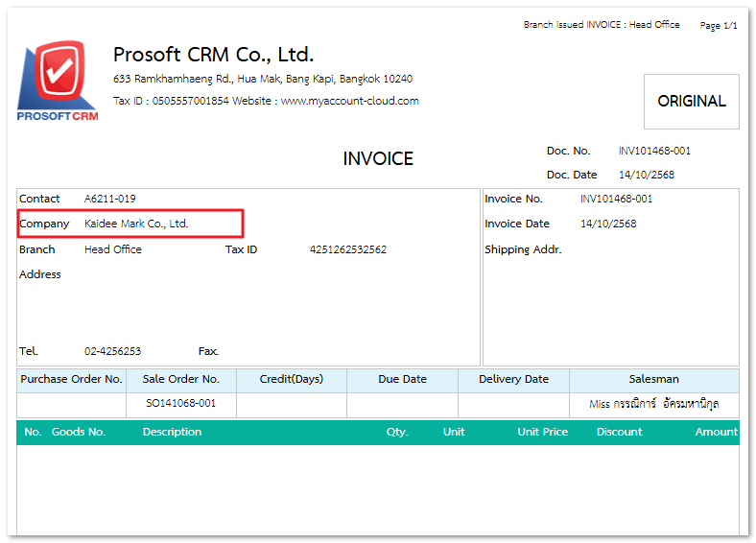The width and height of the screenshot is (756, 543).
Task: Click the Amount column header
Action: pyautogui.click(x=716, y=432)
